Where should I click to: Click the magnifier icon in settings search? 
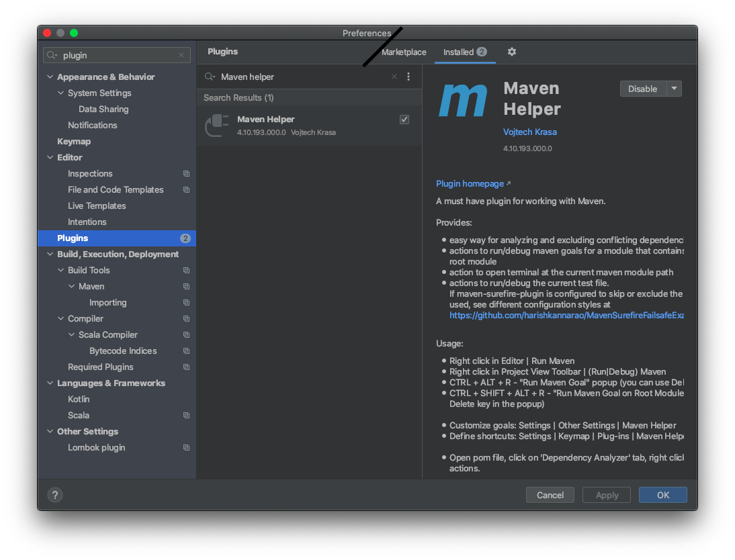[x=52, y=55]
